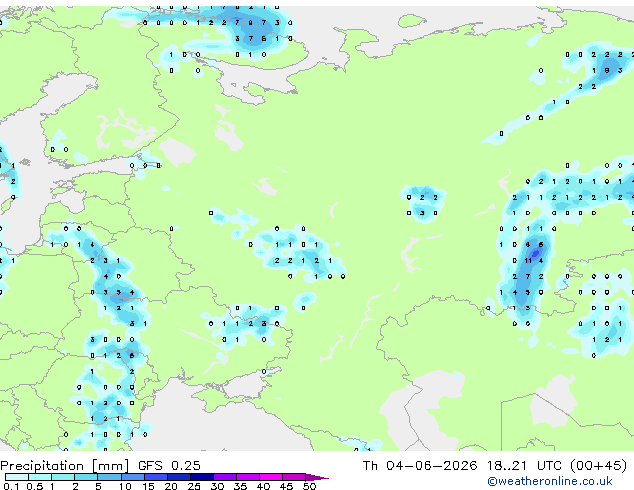
Task: Select the 1–2 mm legend swatch
Action: point(63,477)
